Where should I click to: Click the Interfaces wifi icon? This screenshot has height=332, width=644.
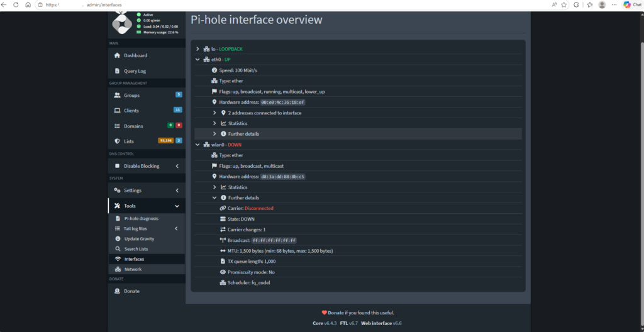click(x=118, y=259)
